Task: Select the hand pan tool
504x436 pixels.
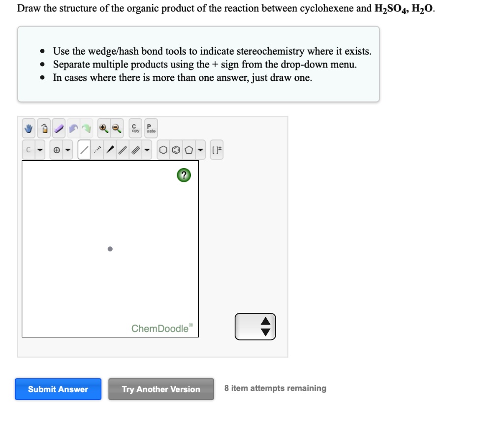Action: pyautogui.click(x=28, y=128)
